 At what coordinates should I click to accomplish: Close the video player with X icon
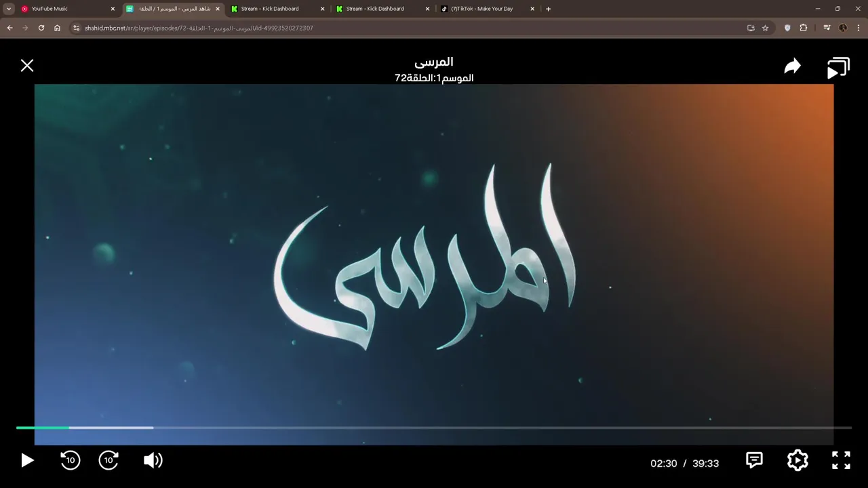coord(27,66)
